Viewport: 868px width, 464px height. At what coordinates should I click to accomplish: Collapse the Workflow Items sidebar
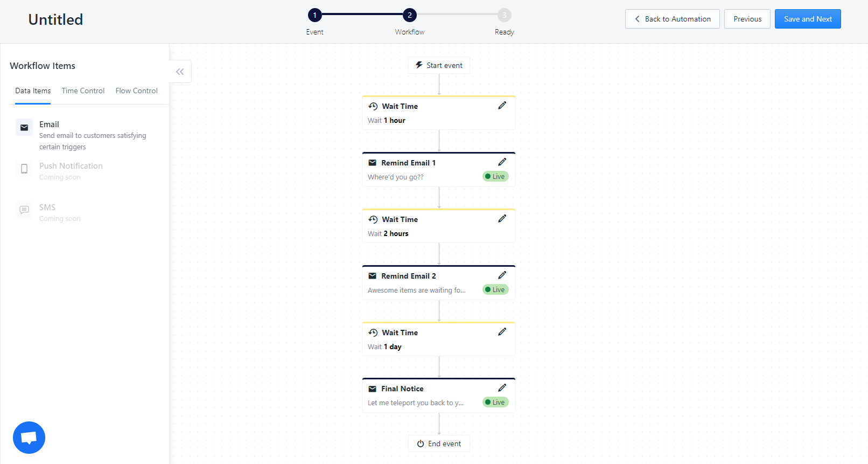180,72
